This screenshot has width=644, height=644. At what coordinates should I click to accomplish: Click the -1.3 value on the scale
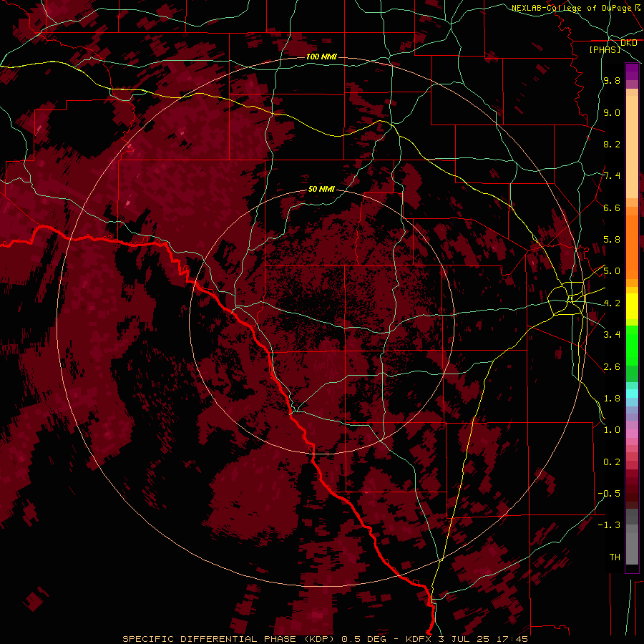pyautogui.click(x=609, y=525)
